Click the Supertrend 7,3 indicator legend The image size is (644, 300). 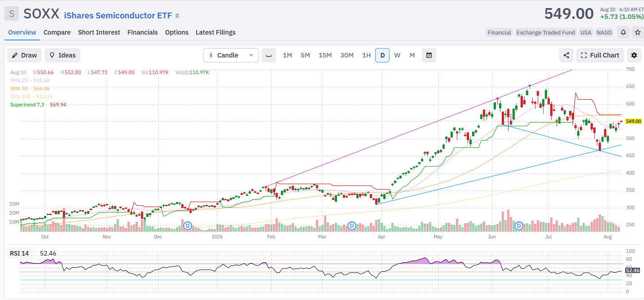(x=38, y=105)
